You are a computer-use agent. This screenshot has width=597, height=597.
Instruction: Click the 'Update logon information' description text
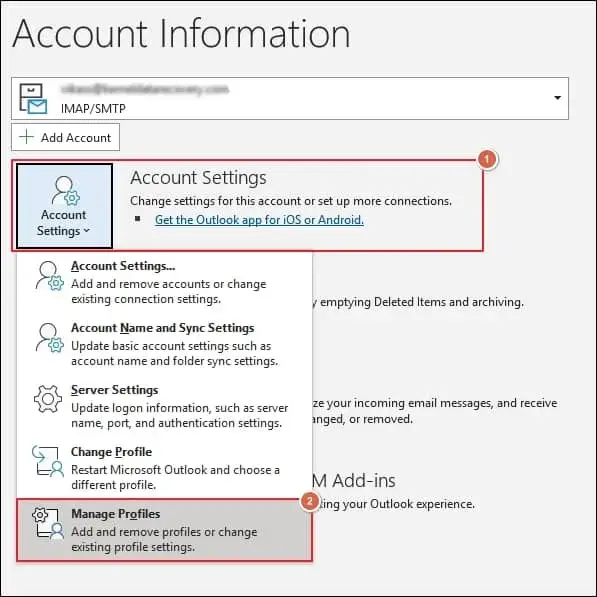[180, 415]
